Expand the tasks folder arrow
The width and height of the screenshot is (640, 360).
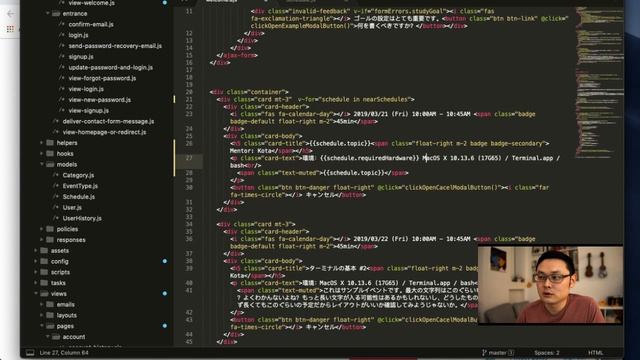pyautogui.click(x=36, y=283)
